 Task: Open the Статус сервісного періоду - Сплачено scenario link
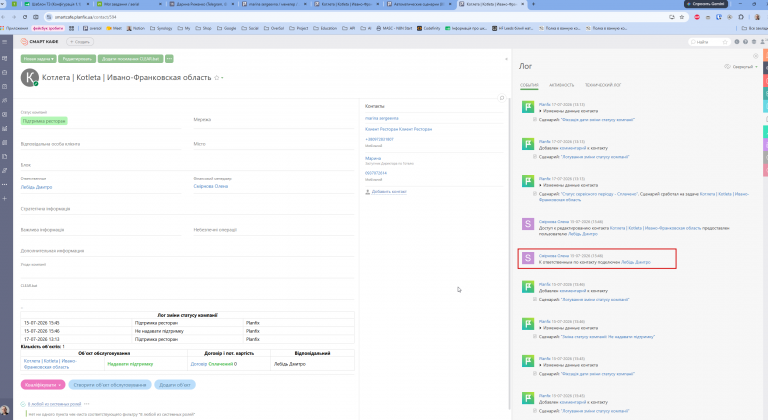click(599, 194)
